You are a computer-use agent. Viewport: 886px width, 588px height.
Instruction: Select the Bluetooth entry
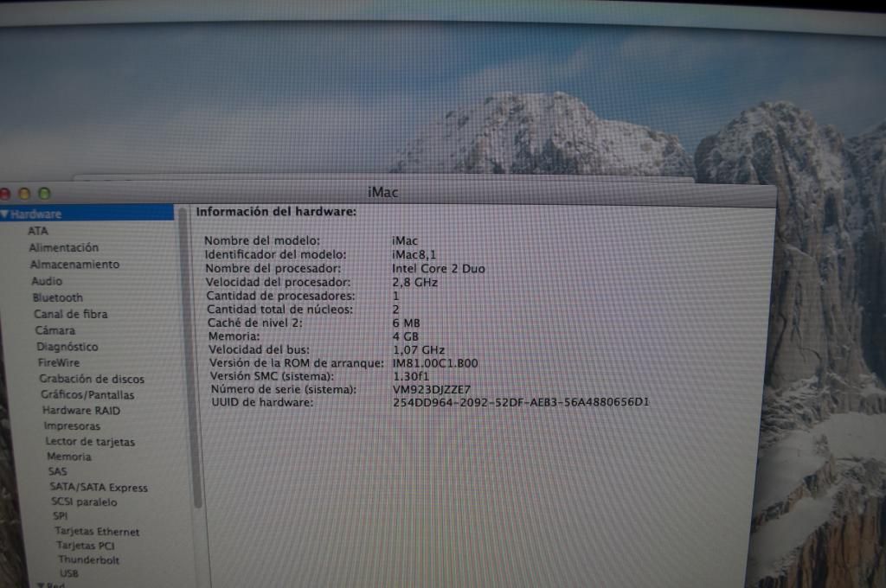[x=58, y=297]
